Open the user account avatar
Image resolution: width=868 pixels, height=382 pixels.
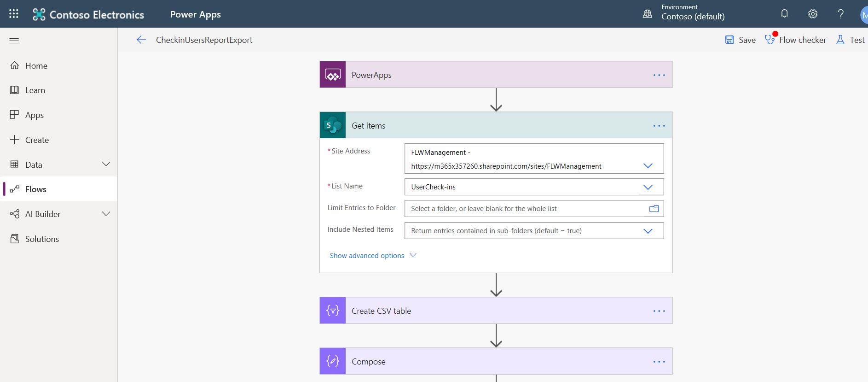(x=864, y=15)
